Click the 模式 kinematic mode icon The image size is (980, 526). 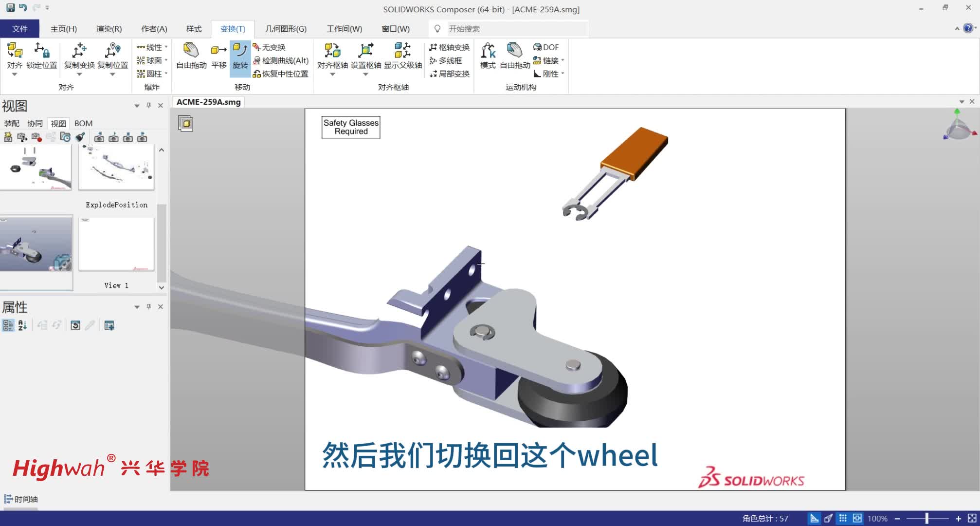pos(488,50)
